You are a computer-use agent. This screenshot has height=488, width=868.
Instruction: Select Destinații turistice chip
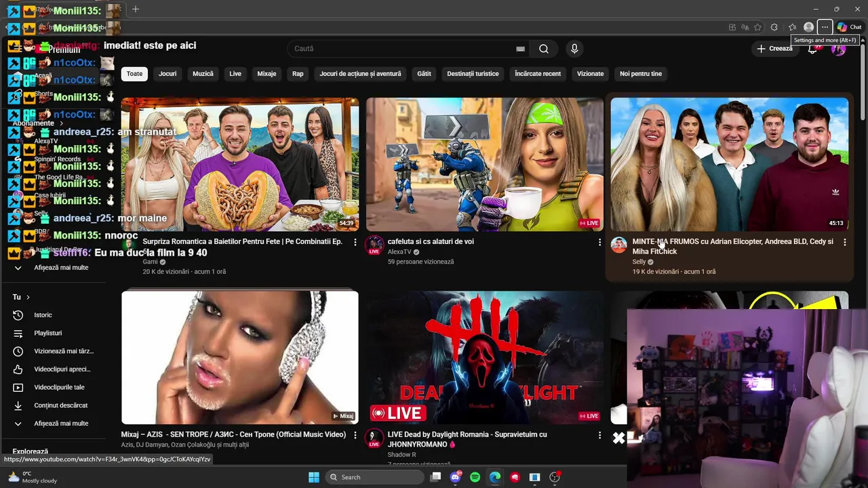click(473, 74)
